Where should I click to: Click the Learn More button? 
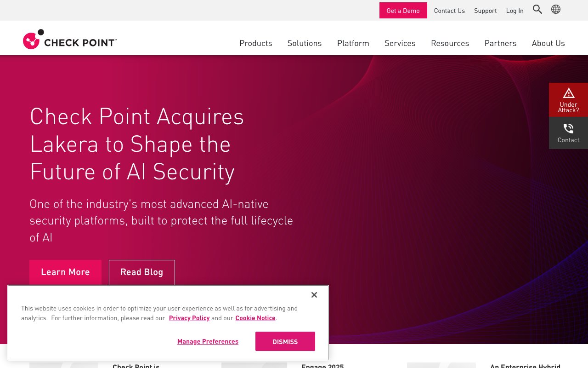65,272
